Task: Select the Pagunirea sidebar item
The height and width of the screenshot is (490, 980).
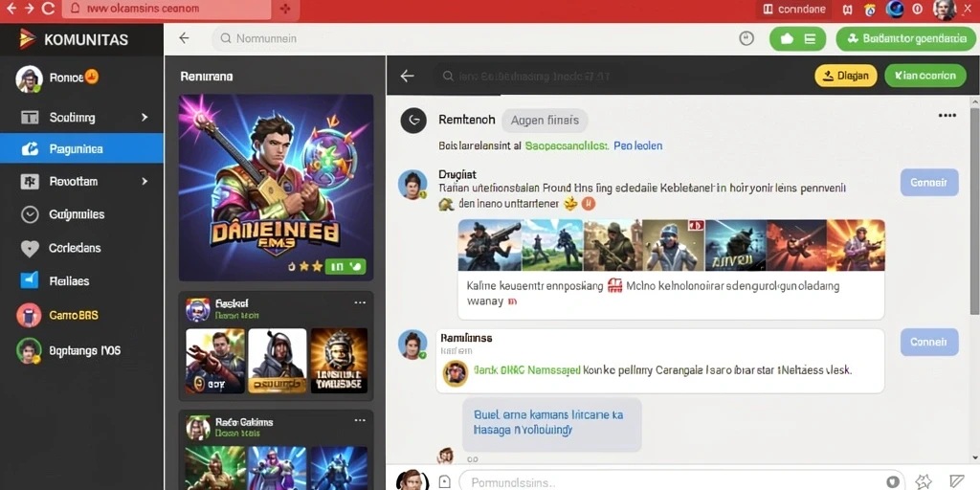Action: coord(81,148)
